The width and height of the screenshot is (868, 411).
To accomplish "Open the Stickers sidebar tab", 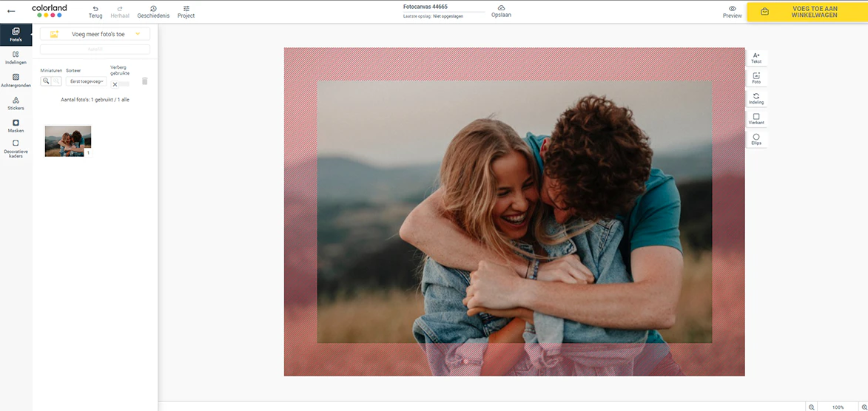I will click(16, 103).
